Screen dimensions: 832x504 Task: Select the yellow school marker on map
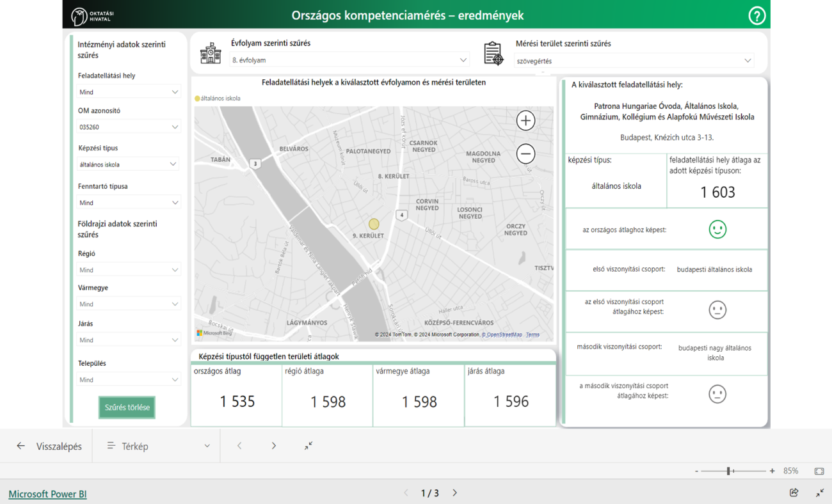coord(374,224)
